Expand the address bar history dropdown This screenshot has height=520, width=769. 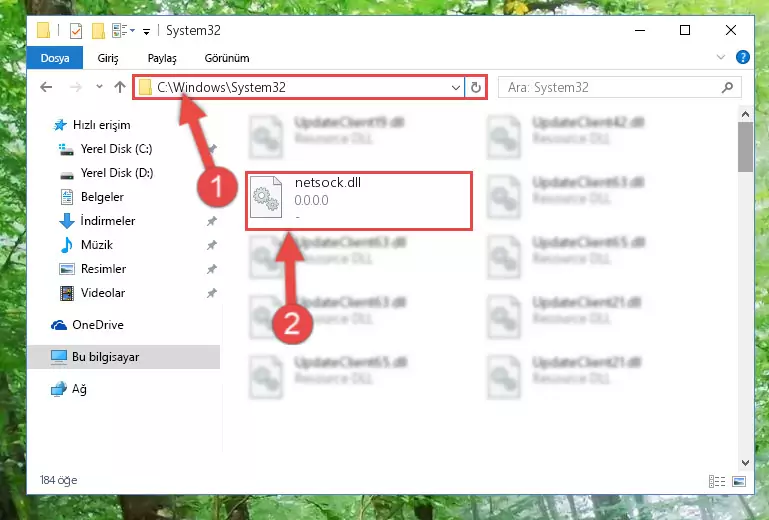pyautogui.click(x=456, y=88)
